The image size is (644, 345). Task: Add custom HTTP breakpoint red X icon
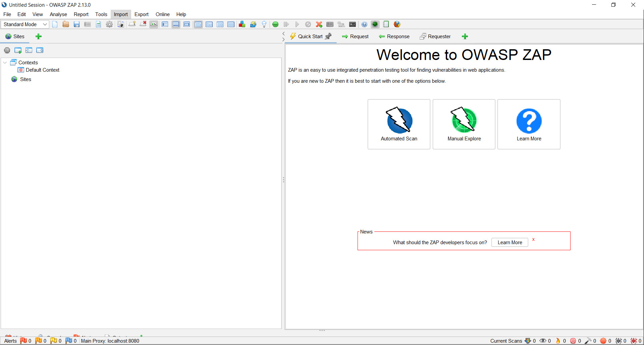click(x=319, y=24)
